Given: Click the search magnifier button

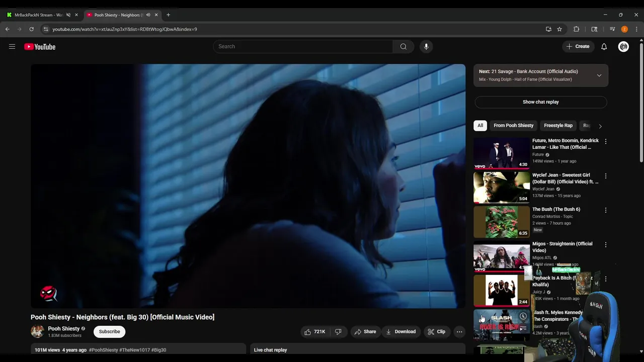Looking at the screenshot, I should point(404,47).
